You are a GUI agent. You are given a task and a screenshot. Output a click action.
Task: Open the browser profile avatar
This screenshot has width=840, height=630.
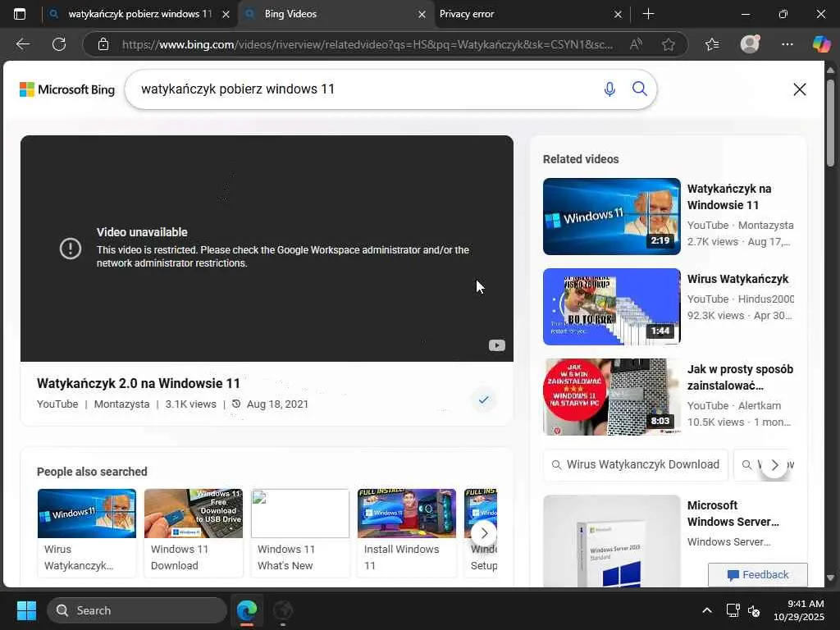(750, 44)
